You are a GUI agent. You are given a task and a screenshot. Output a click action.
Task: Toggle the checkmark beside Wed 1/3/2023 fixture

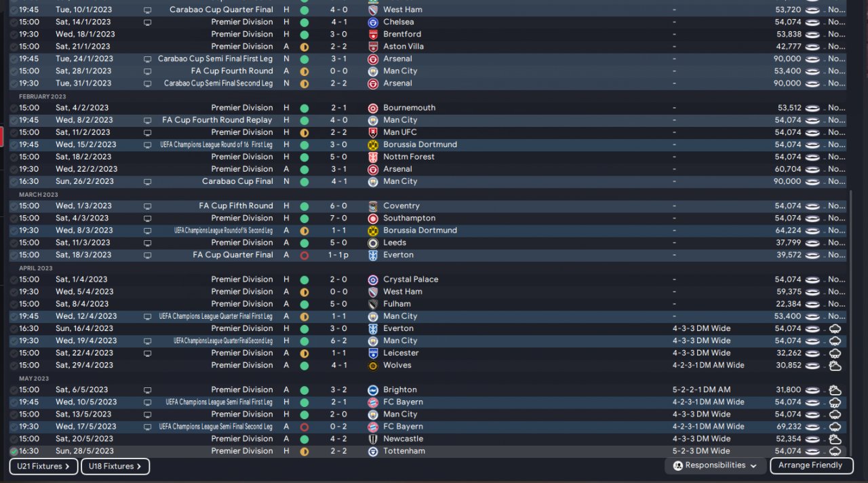[x=14, y=206]
